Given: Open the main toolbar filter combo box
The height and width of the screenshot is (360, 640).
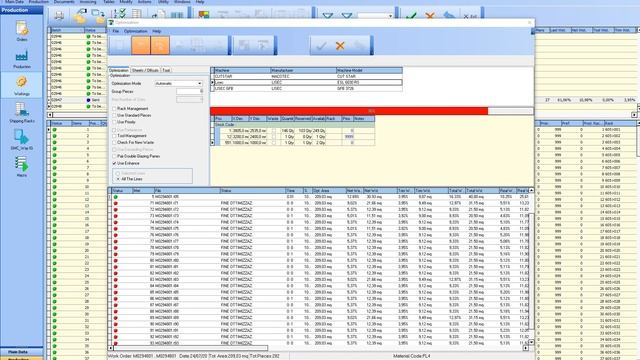Looking at the screenshot, I should coord(375,16).
